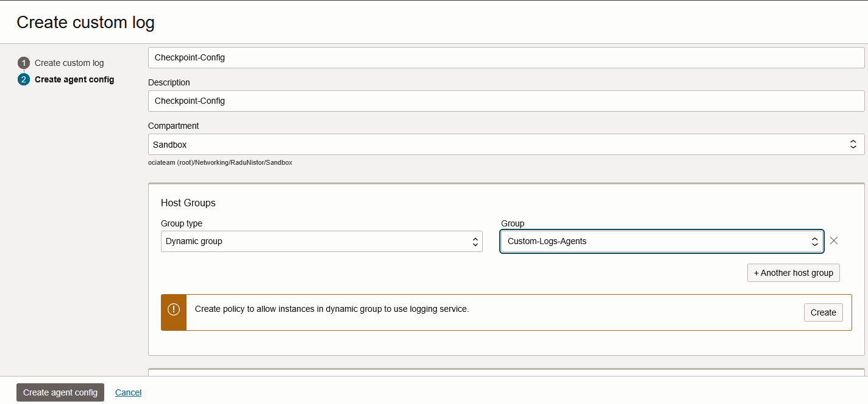Remove the Custom-Logs-Agents host group with X

click(x=834, y=240)
